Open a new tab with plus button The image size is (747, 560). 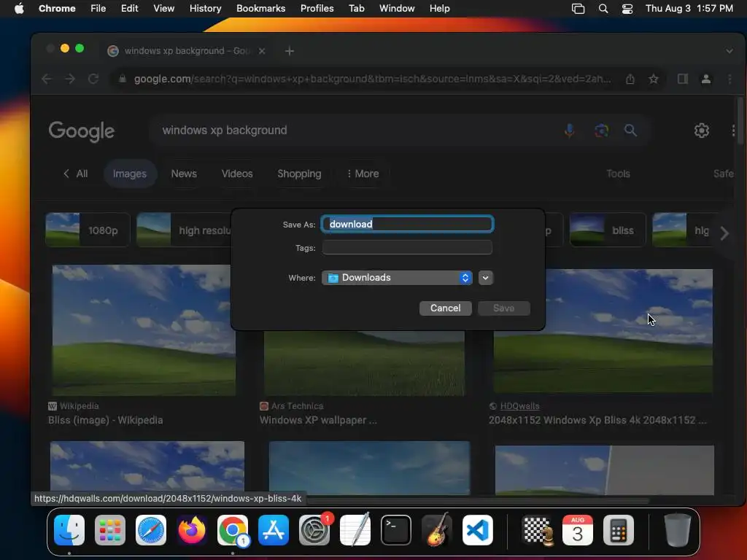coord(290,51)
